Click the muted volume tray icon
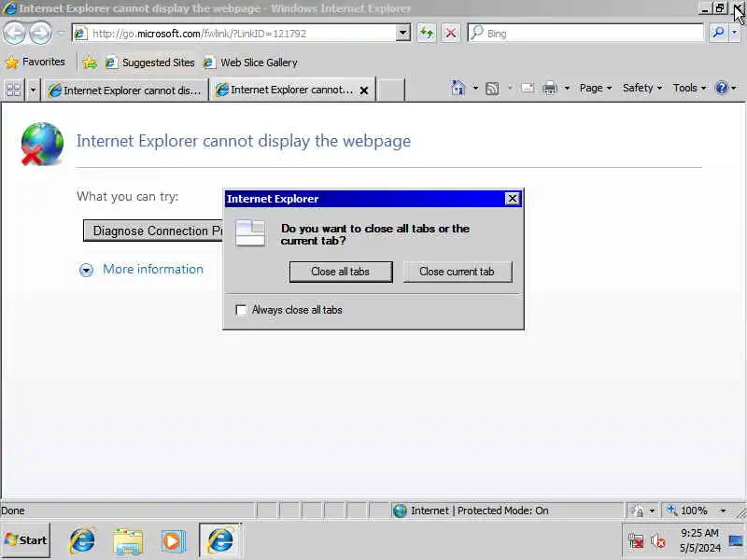This screenshot has height=560, width=747. coord(658,541)
